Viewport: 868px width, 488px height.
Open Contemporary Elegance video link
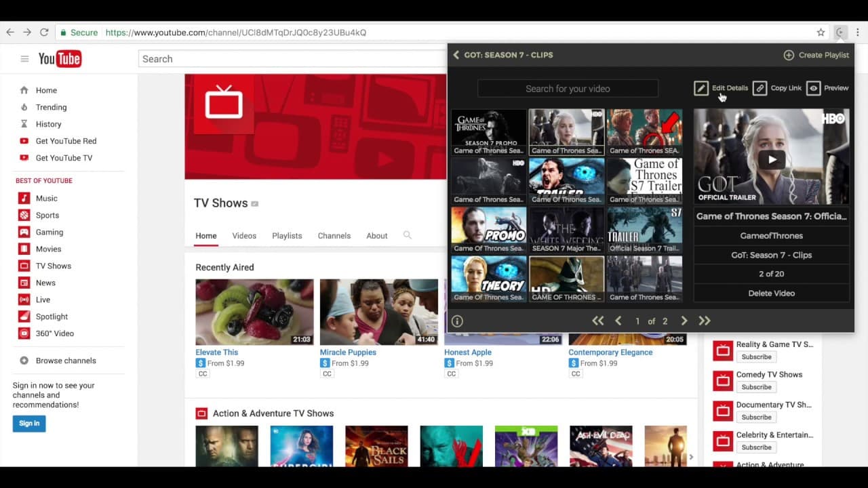pos(611,352)
